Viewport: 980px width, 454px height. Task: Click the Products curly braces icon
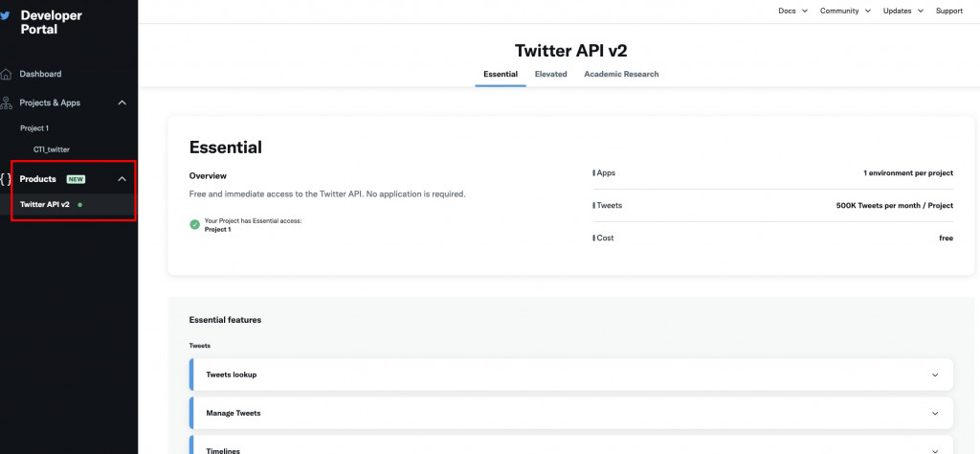(7, 179)
